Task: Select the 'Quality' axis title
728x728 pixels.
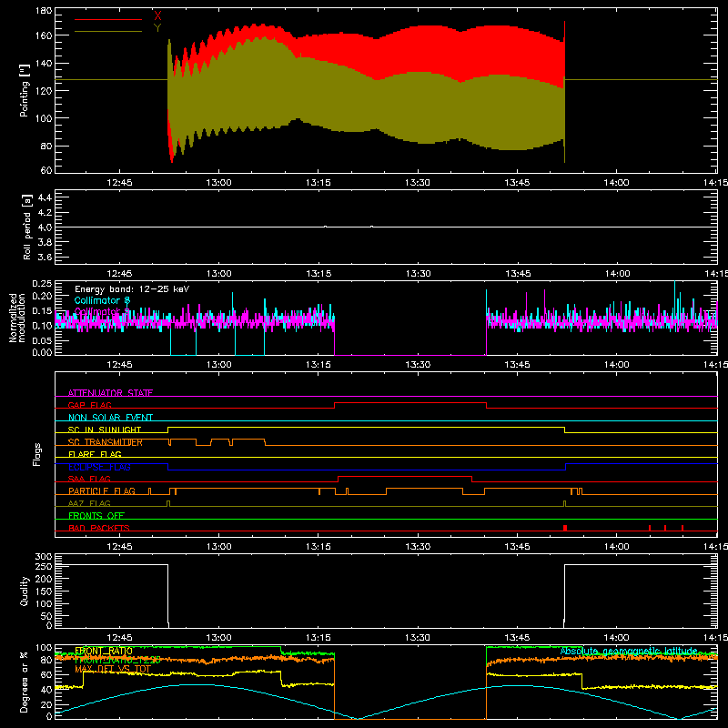Action: [25, 591]
